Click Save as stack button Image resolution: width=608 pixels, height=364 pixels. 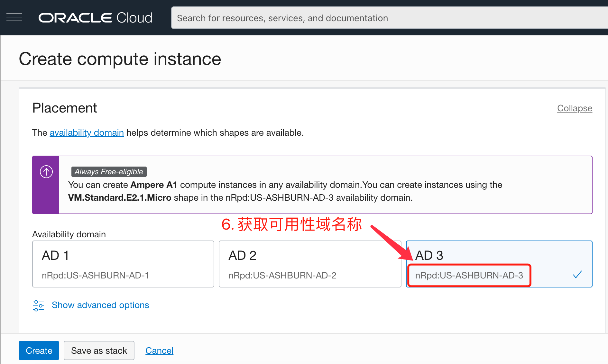(99, 350)
